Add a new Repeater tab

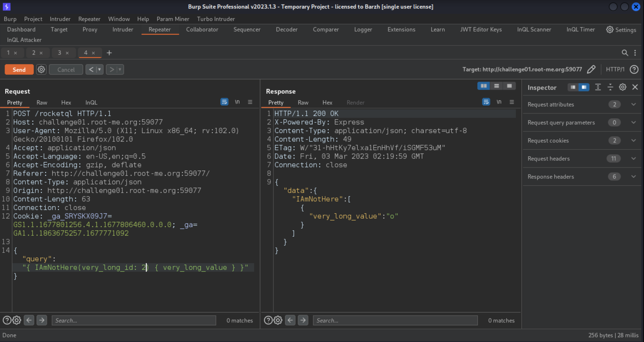coord(109,53)
